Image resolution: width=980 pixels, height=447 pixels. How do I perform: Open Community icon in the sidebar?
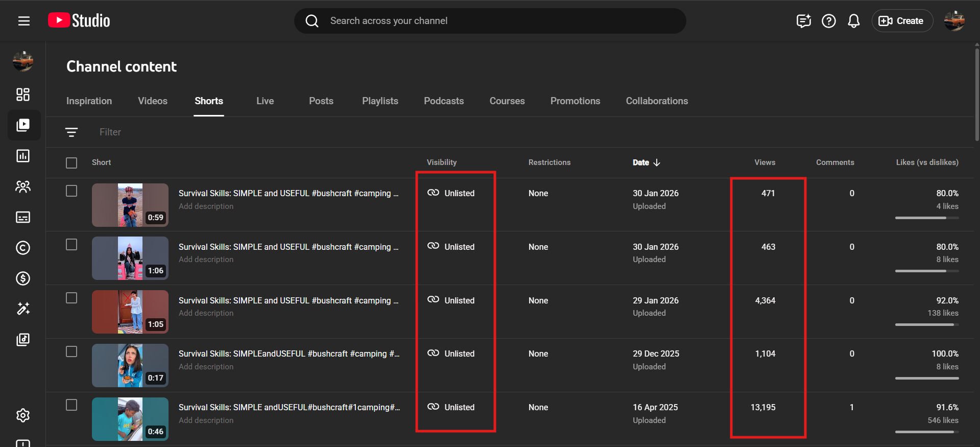coord(23,186)
